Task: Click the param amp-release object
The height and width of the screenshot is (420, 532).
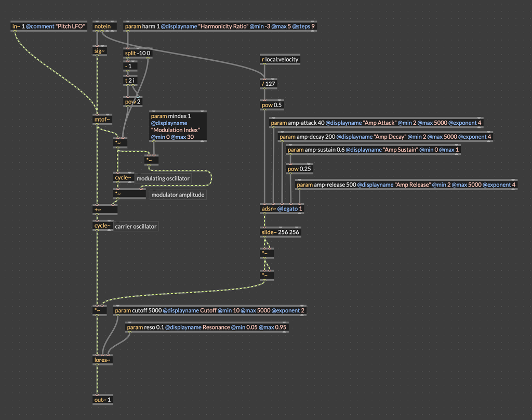Action: (x=406, y=185)
